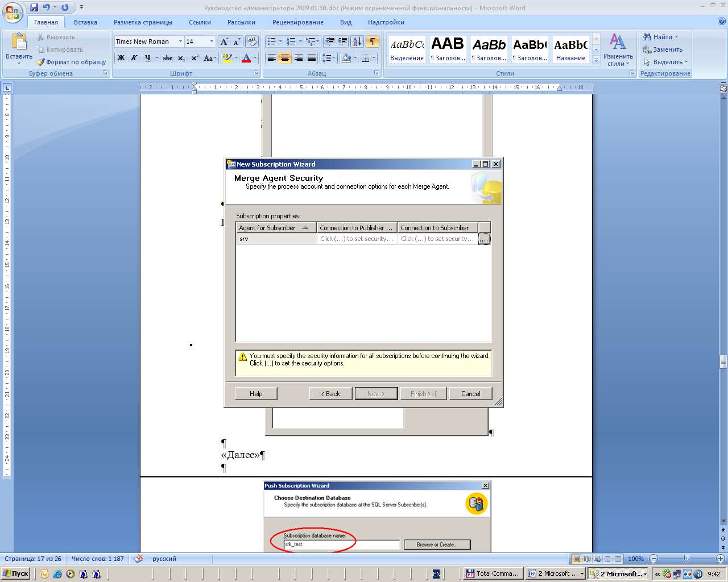Open the ruler toggle above vertical scrollbar
This screenshot has width=728, height=582.
tap(723, 88)
